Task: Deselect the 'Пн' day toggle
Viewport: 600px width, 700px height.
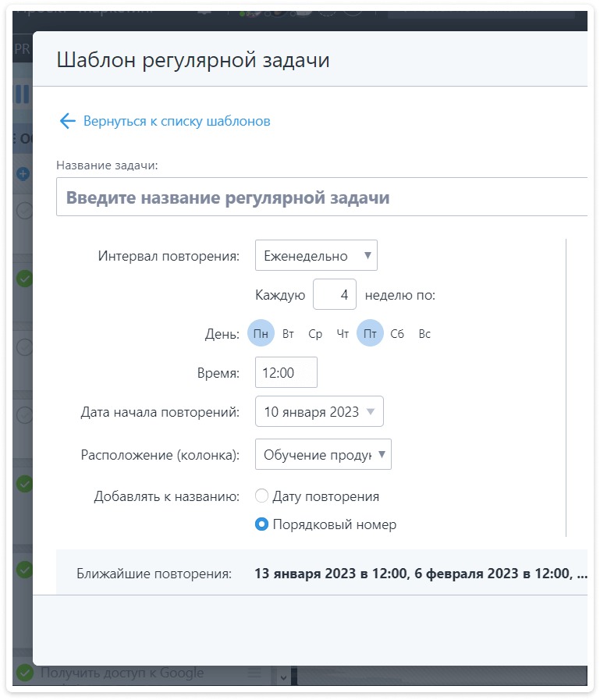Action: click(x=261, y=334)
